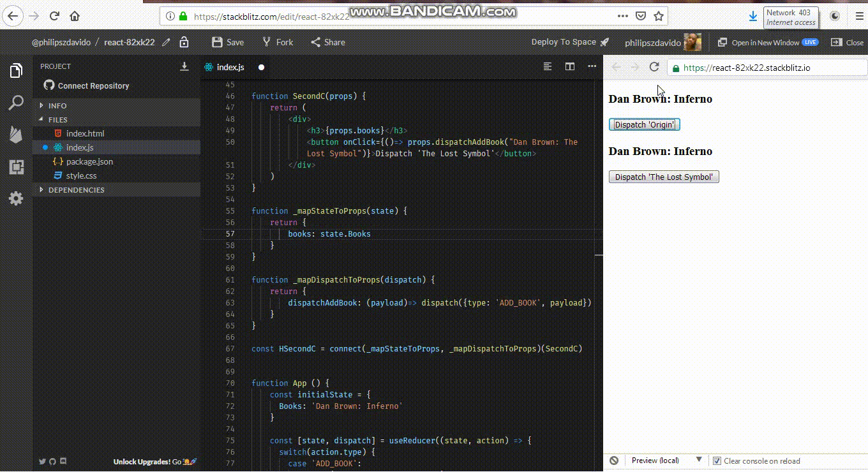Click Open in New Window LIVE
The image size is (868, 472).
pos(768,42)
